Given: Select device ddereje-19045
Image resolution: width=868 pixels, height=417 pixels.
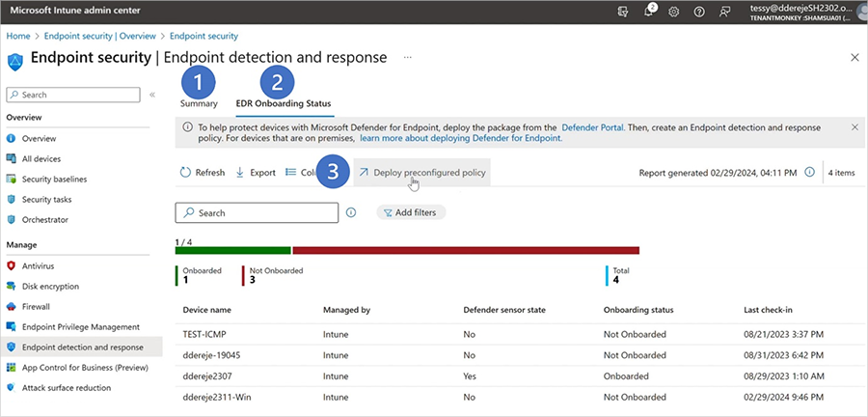Looking at the screenshot, I should [x=211, y=355].
